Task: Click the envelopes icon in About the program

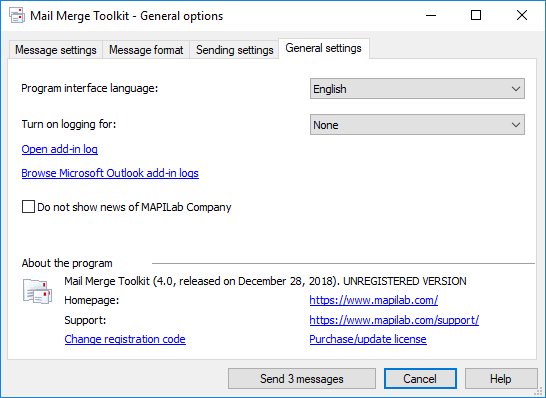Action: pos(37,291)
